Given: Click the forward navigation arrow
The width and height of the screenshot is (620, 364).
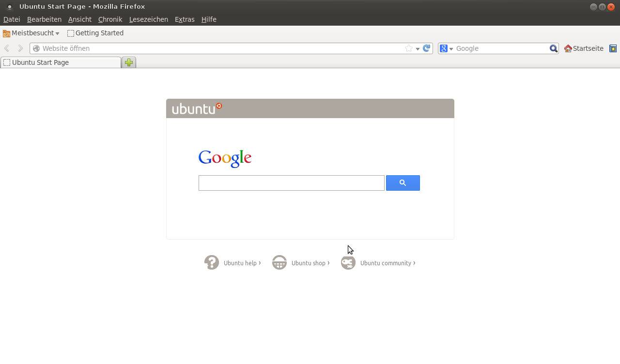Looking at the screenshot, I should (20, 48).
